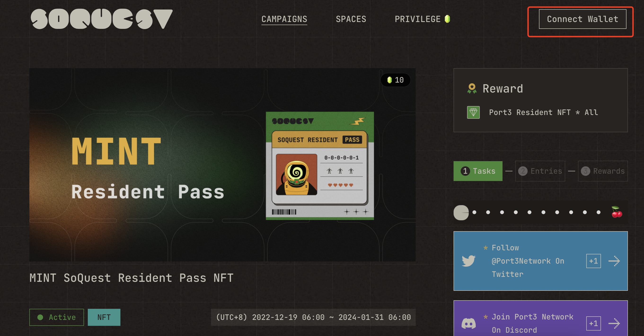Image resolution: width=644 pixels, height=336 pixels.
Task: Click the Port3 Resident NFT diamond icon
Action: click(473, 112)
